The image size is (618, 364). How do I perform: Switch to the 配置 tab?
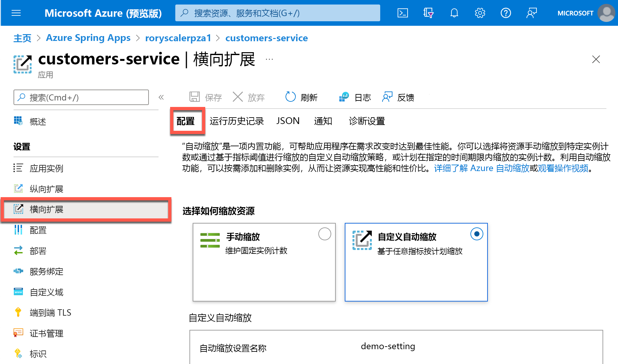(x=186, y=121)
